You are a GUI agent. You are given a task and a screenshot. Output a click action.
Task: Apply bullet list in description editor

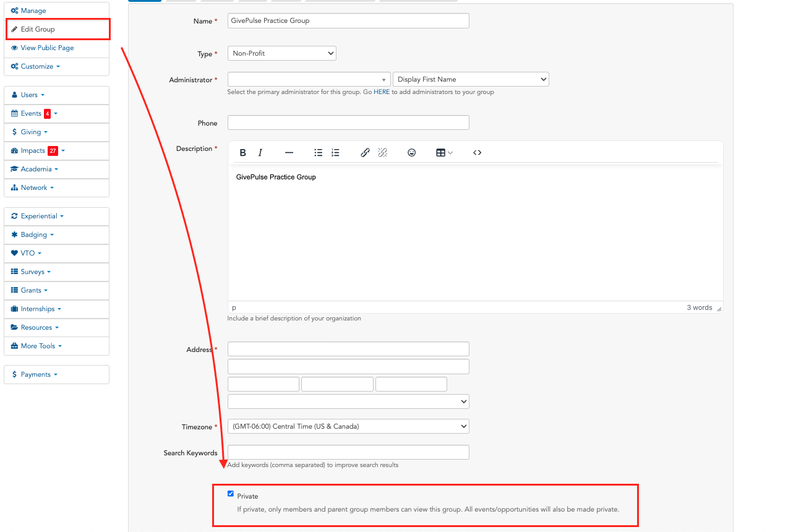pyautogui.click(x=318, y=153)
